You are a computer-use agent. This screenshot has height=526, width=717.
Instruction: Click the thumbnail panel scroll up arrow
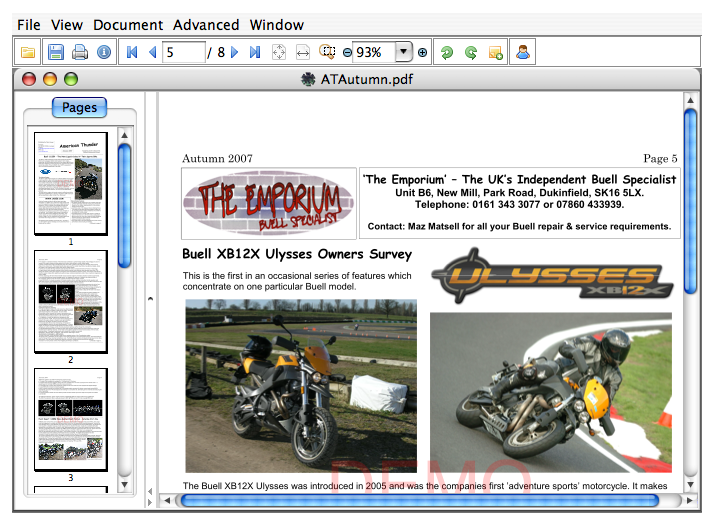pyautogui.click(x=124, y=135)
